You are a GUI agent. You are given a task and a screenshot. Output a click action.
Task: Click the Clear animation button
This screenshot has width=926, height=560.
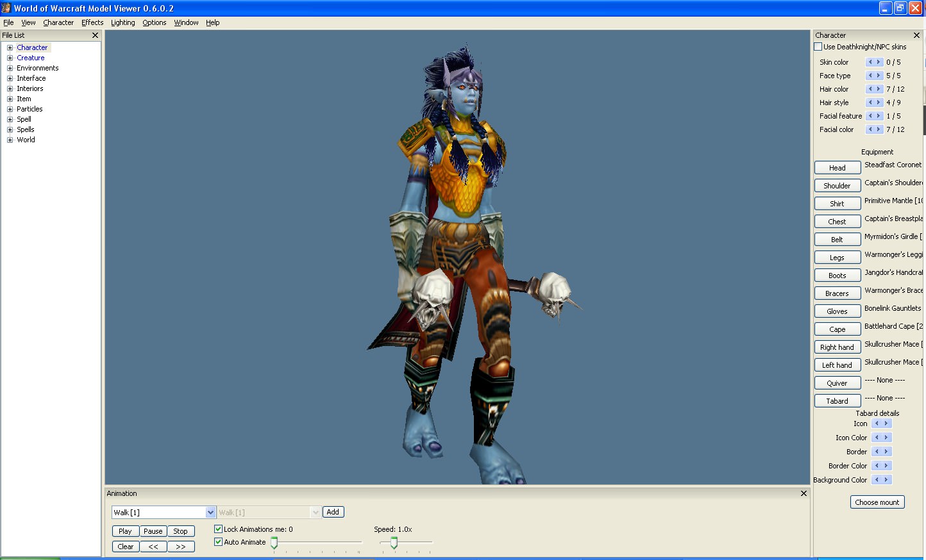126,547
